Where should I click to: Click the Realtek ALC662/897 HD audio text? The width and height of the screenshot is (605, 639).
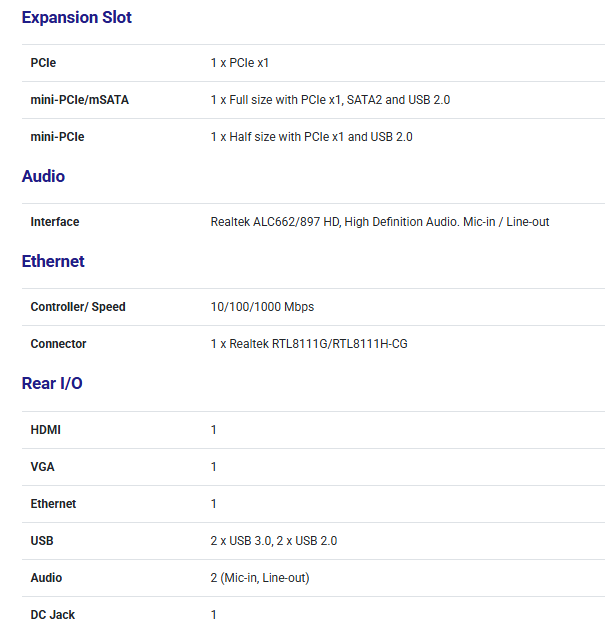[379, 222]
